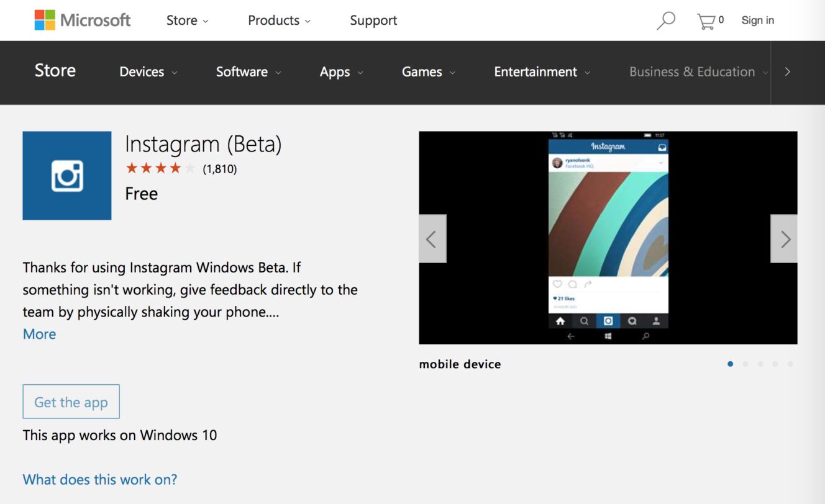Image resolution: width=825 pixels, height=504 pixels.
Task: Open the Devices menu
Action: click(148, 72)
